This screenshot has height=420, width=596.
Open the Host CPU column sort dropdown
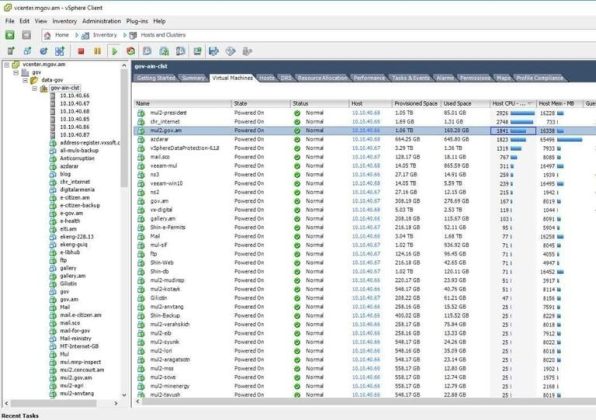tap(530, 103)
